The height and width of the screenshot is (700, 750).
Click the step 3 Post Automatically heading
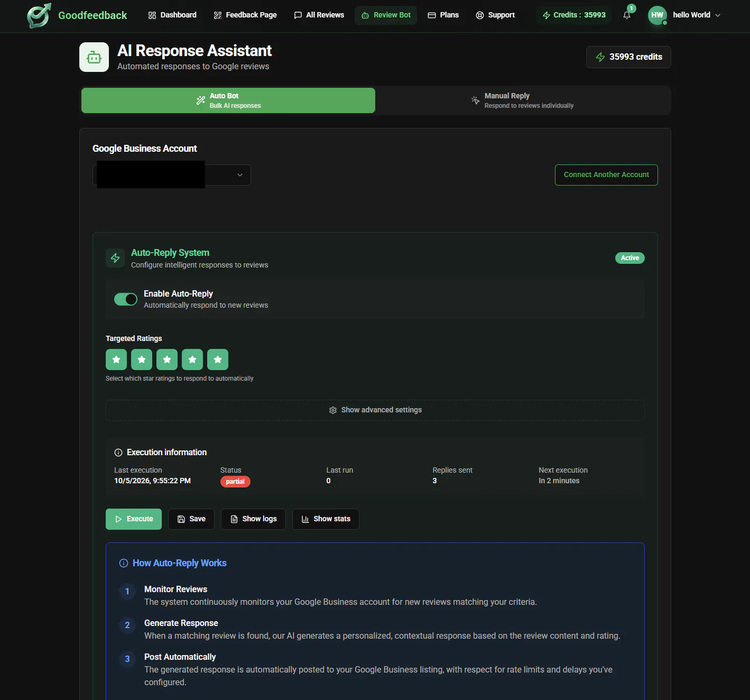(180, 657)
